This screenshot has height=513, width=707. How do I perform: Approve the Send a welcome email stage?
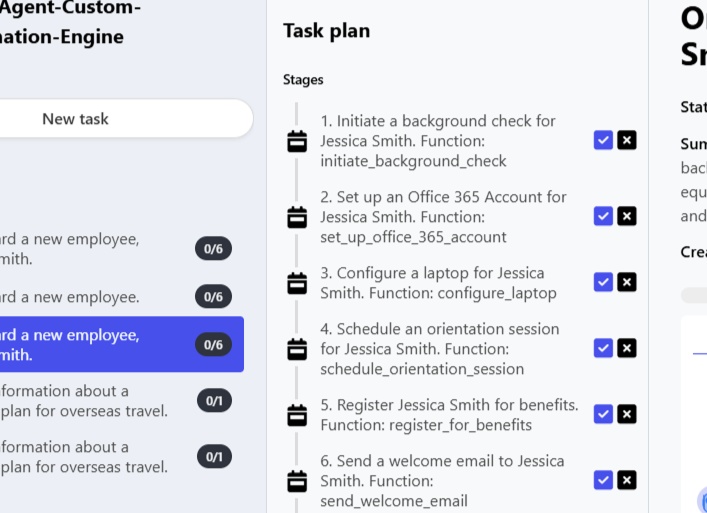point(603,480)
